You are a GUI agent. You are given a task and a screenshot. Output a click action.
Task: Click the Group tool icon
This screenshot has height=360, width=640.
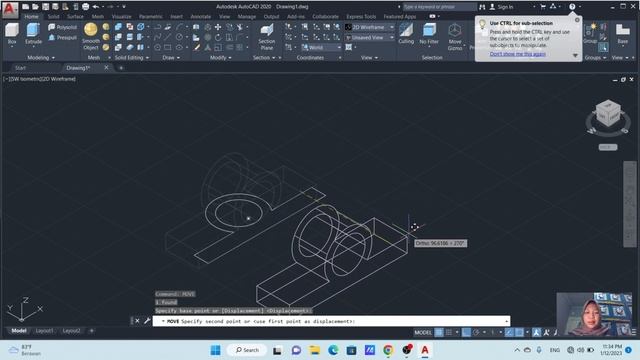click(590, 33)
